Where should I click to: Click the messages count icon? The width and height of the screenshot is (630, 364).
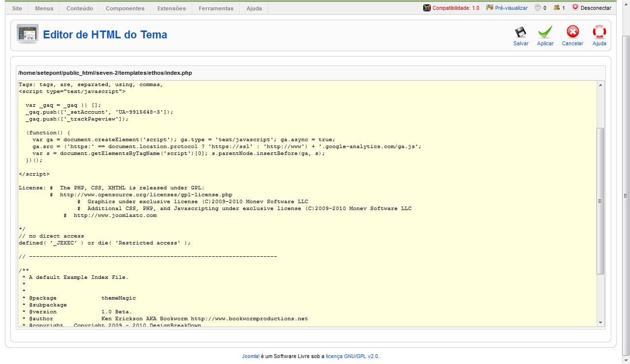pos(538,8)
